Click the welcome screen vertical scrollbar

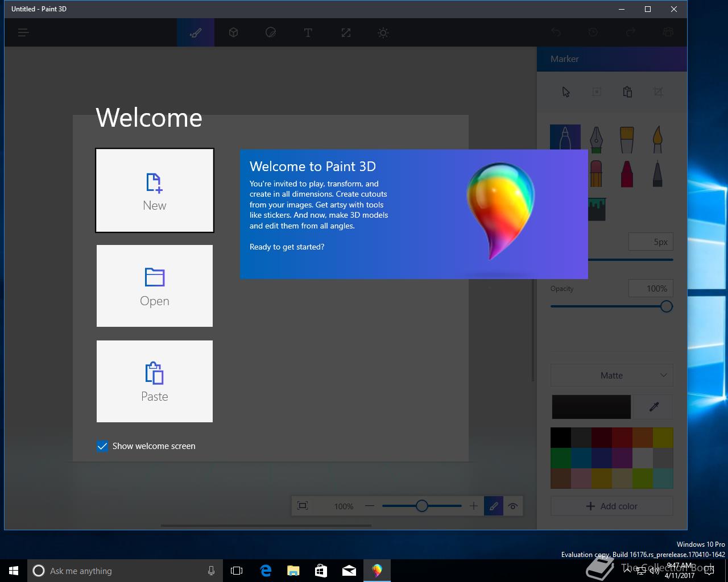coord(533,330)
